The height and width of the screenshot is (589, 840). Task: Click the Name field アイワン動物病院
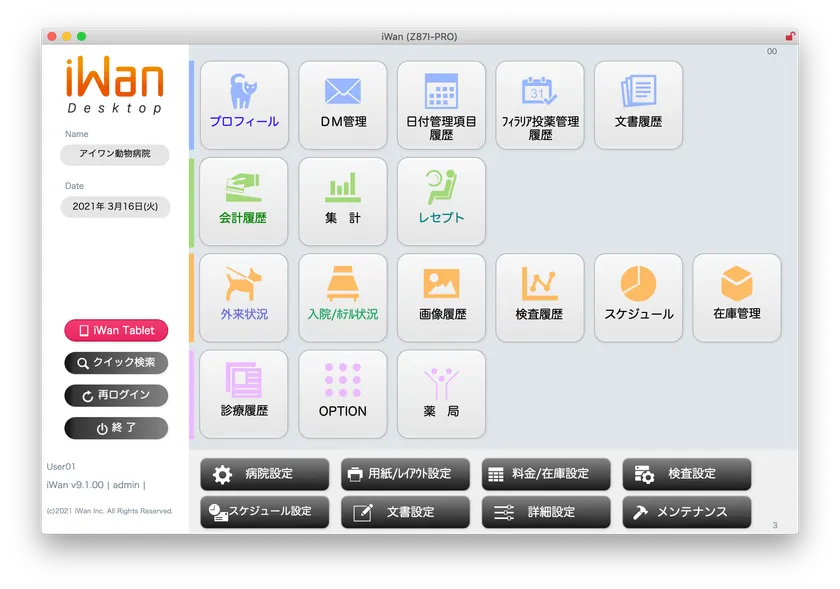pos(115,154)
